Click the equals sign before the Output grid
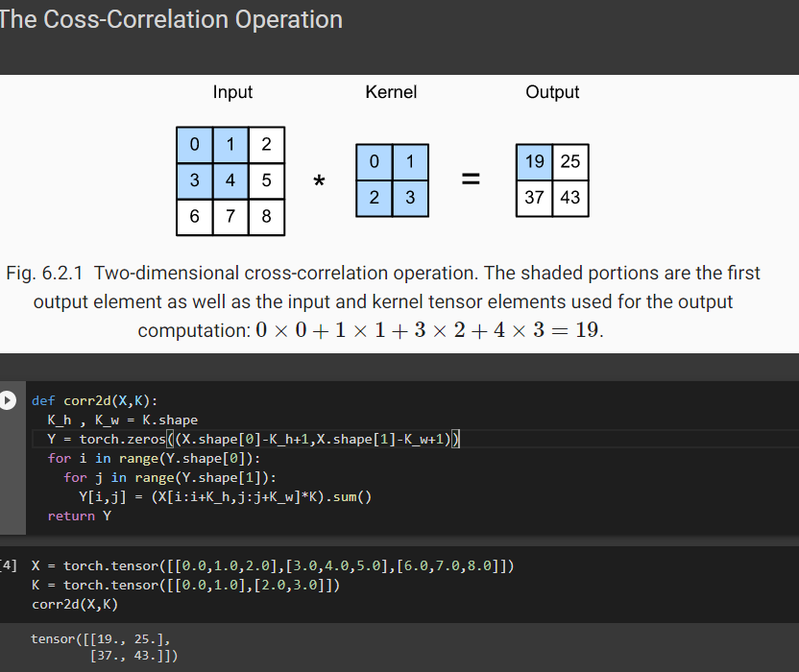 470,180
